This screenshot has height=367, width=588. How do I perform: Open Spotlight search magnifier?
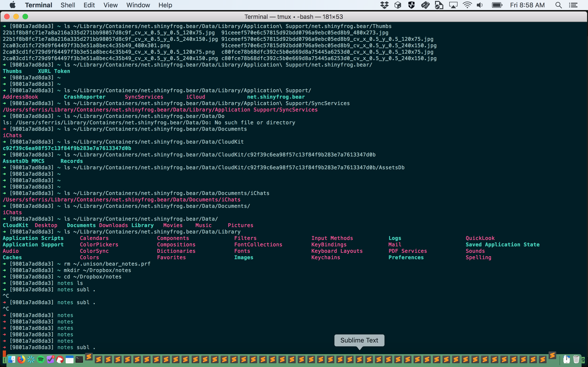pyautogui.click(x=558, y=5)
